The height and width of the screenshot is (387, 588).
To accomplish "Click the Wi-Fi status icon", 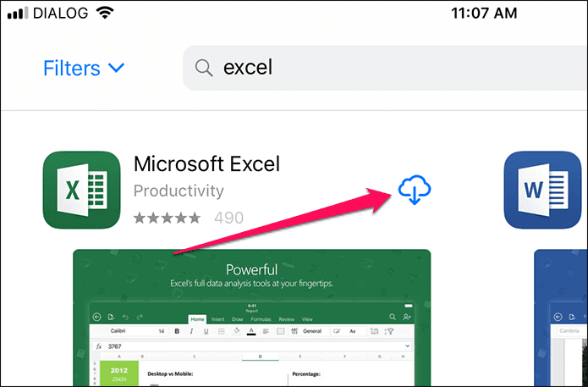I will (x=105, y=13).
